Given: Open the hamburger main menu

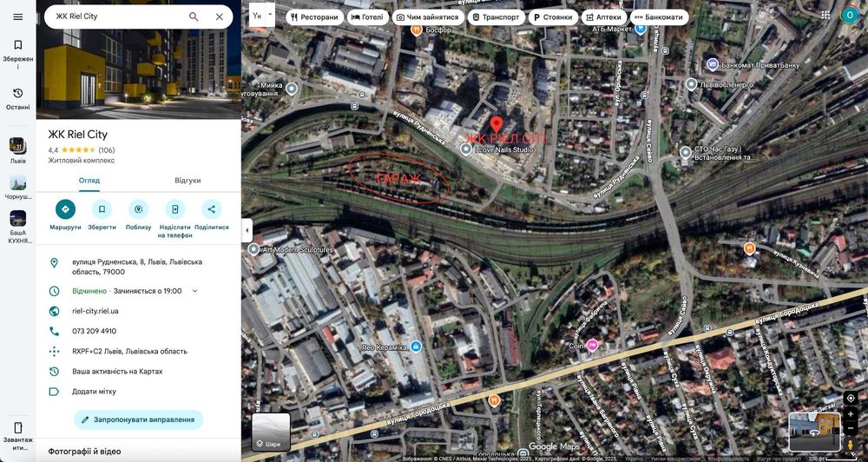Looking at the screenshot, I should pyautogui.click(x=17, y=16).
